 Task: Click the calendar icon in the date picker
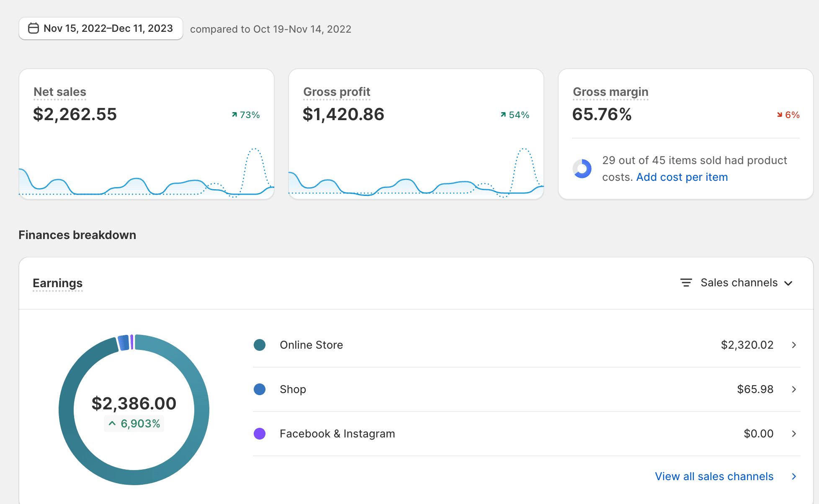click(33, 28)
